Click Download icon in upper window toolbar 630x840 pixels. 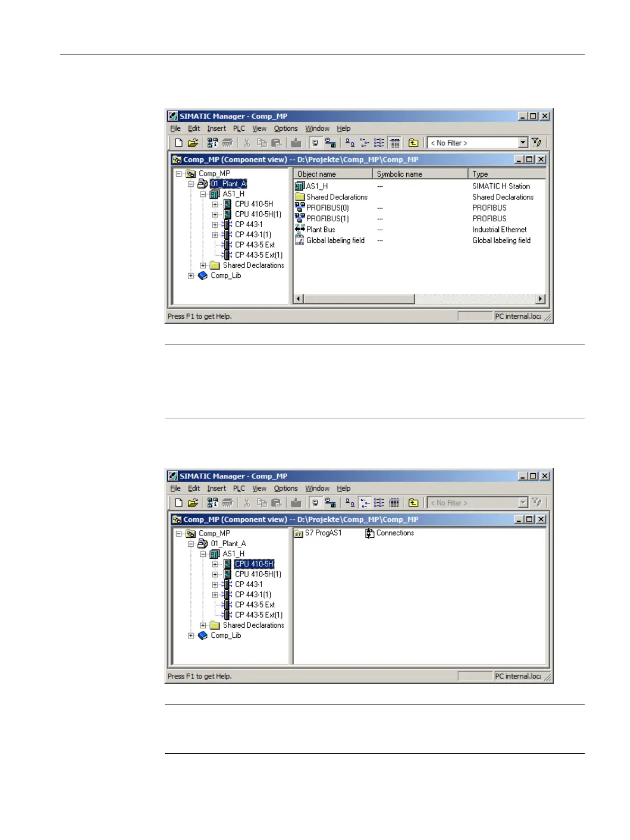coord(296,143)
